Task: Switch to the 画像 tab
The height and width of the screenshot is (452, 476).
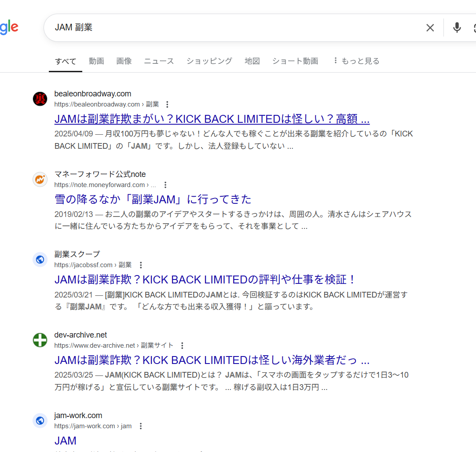Action: coord(124,61)
